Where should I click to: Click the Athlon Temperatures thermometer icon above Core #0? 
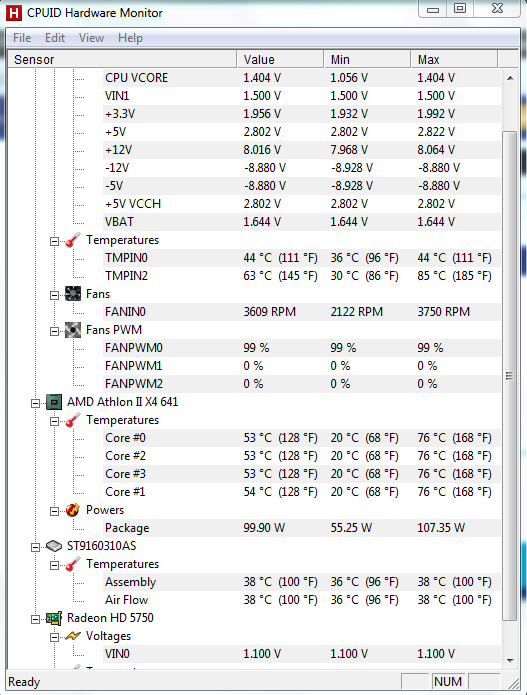[x=73, y=420]
